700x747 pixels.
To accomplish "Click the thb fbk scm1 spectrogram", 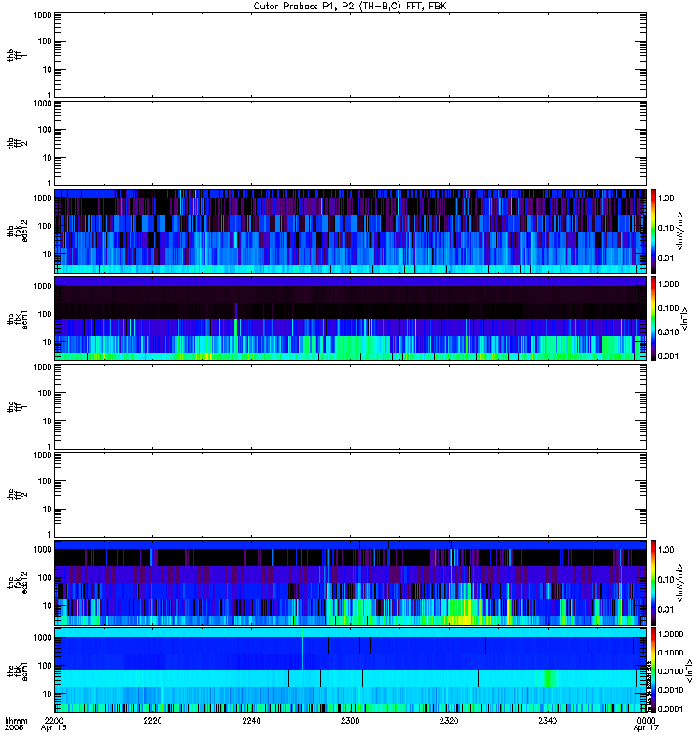I will (350, 318).
